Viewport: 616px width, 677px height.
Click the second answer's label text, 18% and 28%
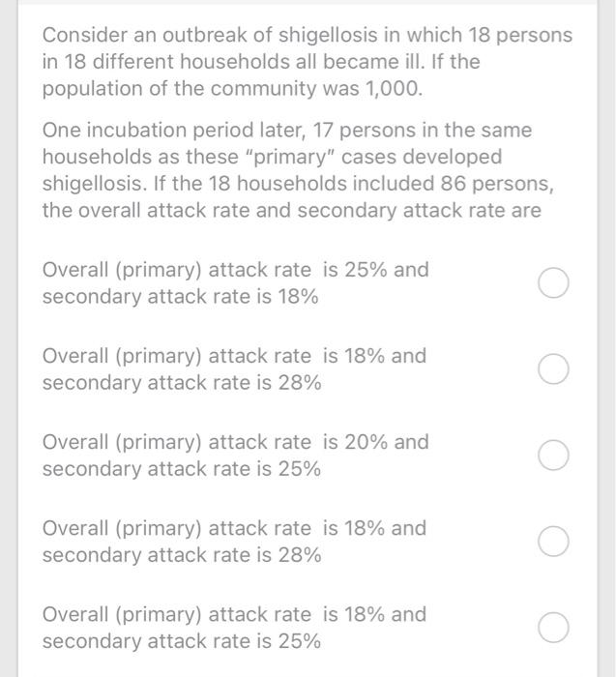pos(234,369)
